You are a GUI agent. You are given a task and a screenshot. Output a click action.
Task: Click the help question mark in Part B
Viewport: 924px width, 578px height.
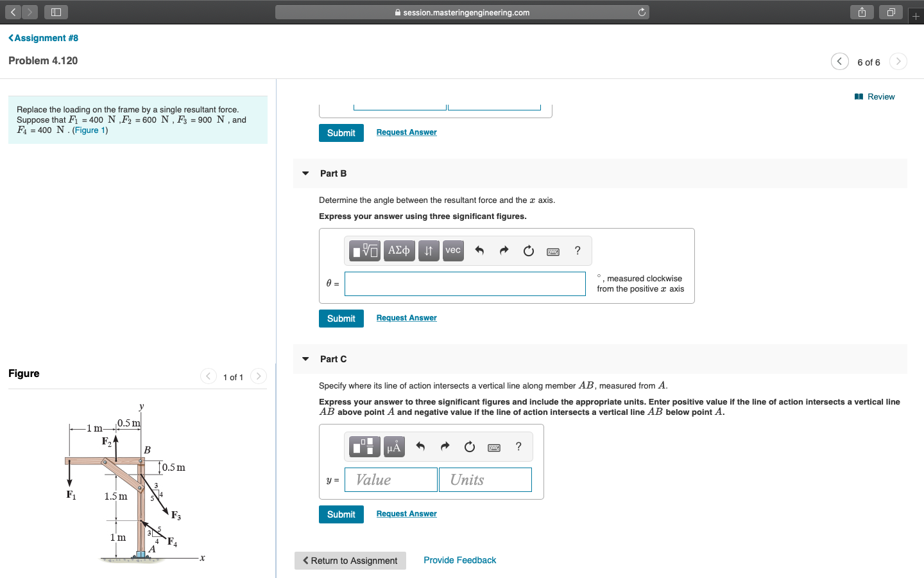click(577, 250)
